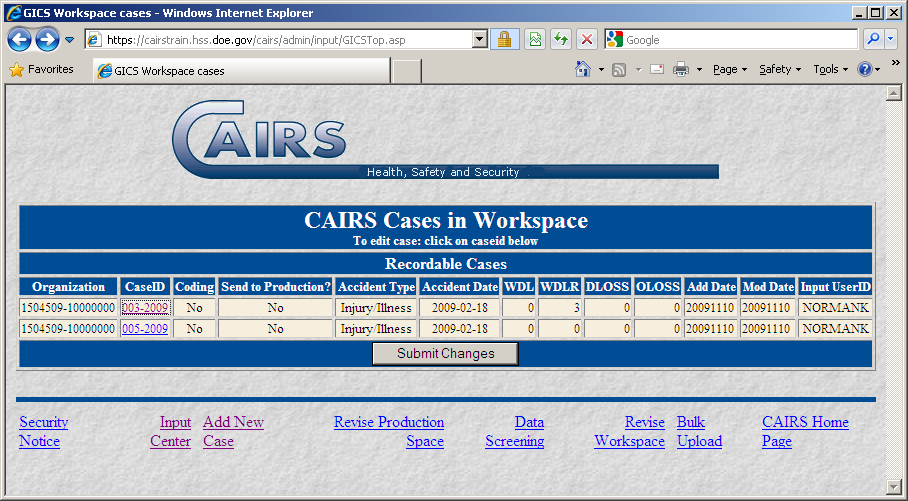The height and width of the screenshot is (501, 908).
Task: Open case 003-2009 link
Action: (145, 308)
